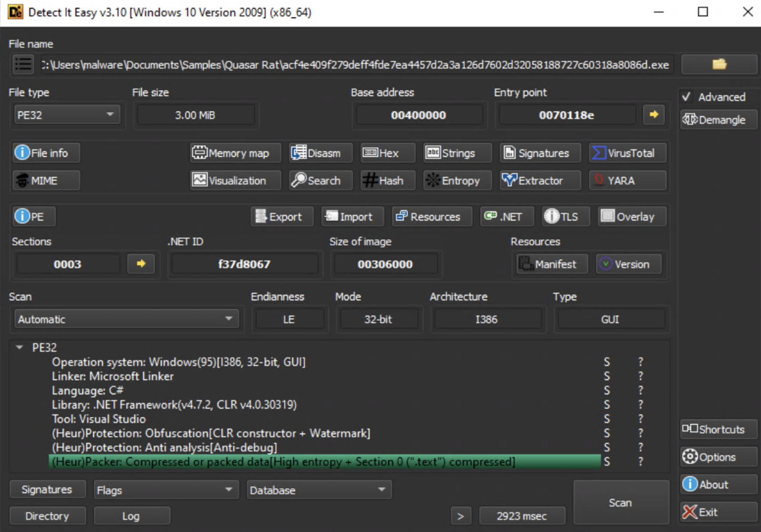Exit Detect It Easy
This screenshot has height=532, width=761.
coord(719,512)
